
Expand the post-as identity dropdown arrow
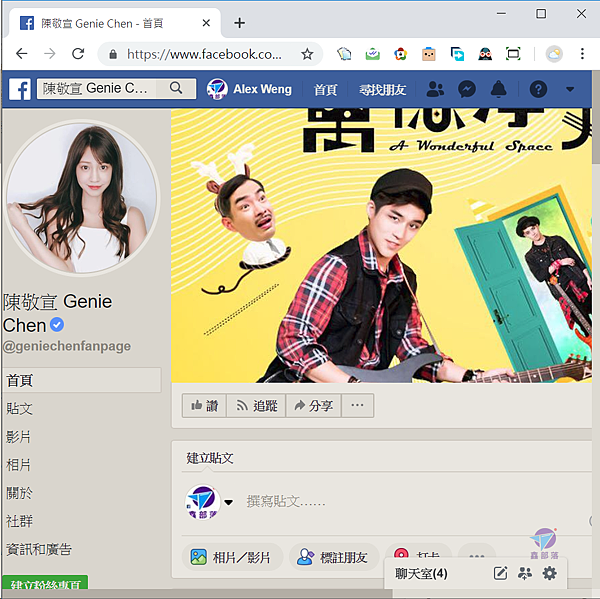(x=228, y=503)
